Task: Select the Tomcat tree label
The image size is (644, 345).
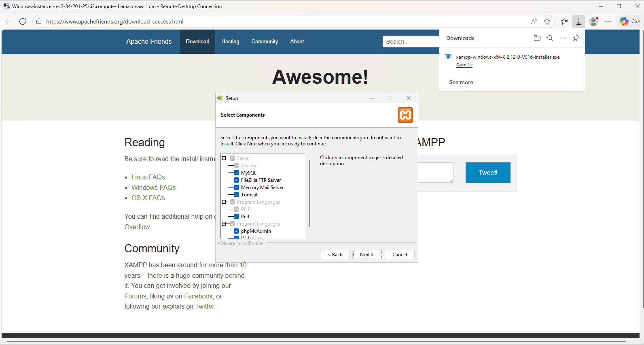Action: (x=249, y=195)
